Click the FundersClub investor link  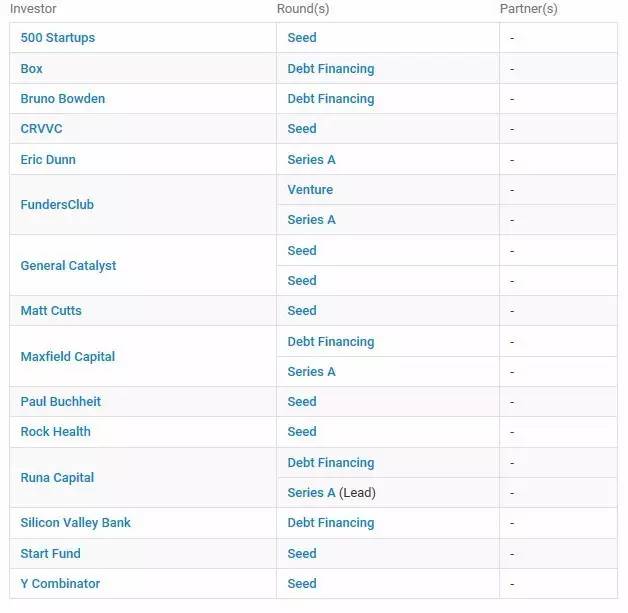[57, 205]
